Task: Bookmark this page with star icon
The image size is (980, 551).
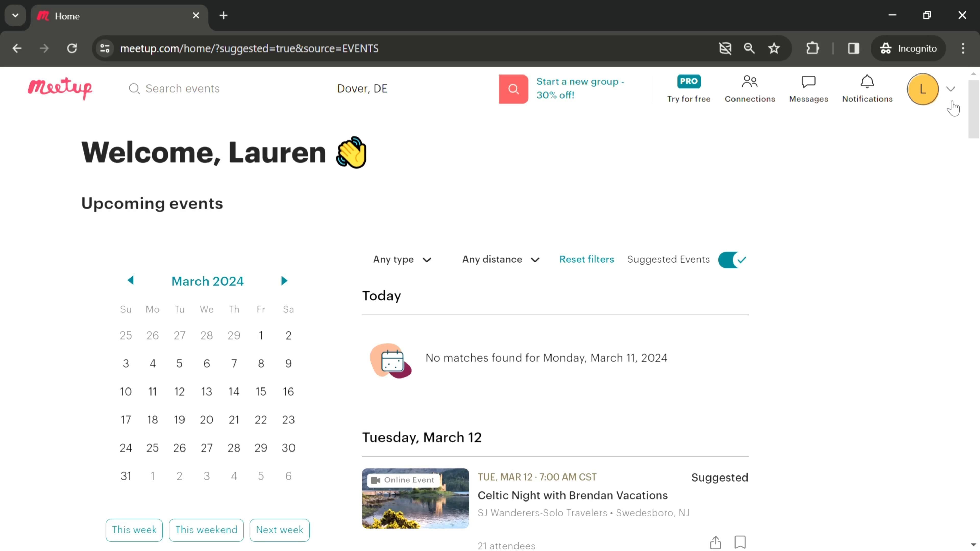Action: (774, 48)
